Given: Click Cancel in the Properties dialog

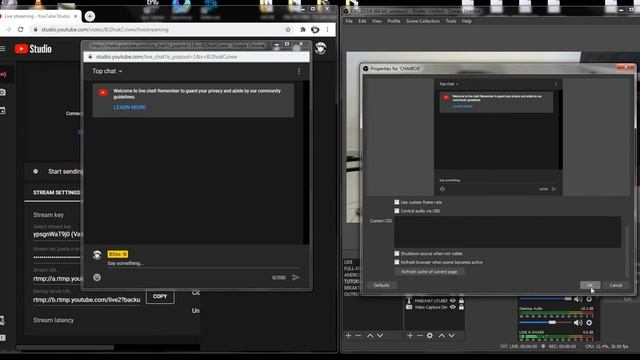Looking at the screenshot, I should (x=616, y=285).
